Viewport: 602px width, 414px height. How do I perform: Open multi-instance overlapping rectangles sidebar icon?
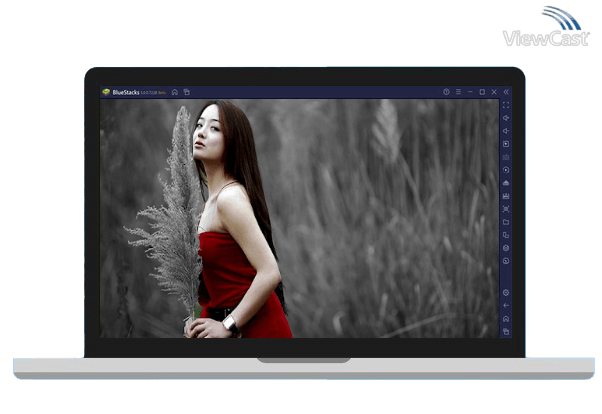(x=506, y=235)
